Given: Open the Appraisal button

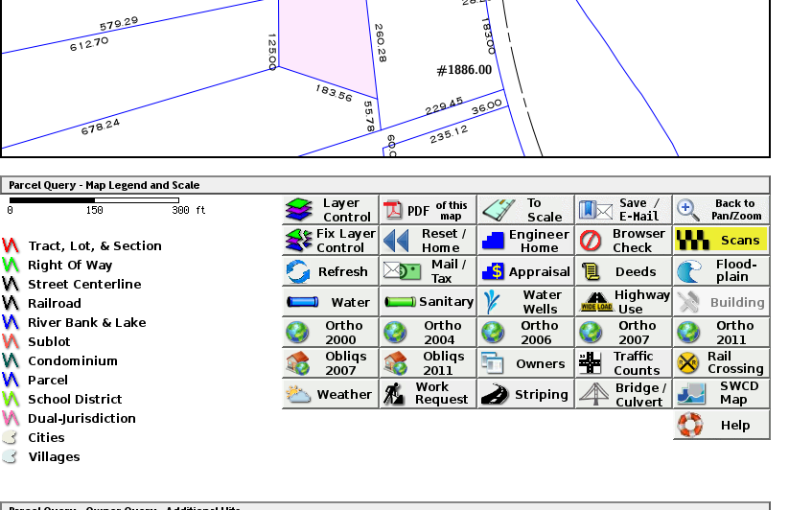Looking at the screenshot, I should click(x=525, y=271).
